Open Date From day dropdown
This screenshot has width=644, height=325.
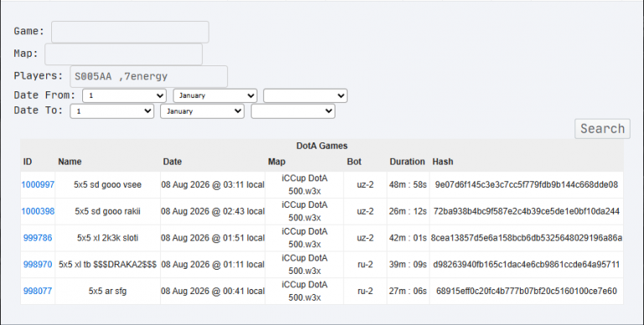click(124, 95)
